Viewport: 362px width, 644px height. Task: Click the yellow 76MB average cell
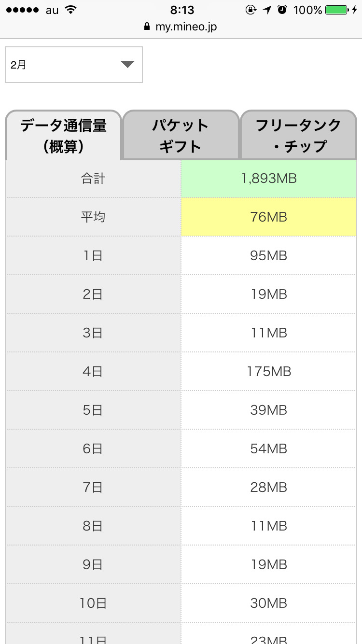point(269,217)
